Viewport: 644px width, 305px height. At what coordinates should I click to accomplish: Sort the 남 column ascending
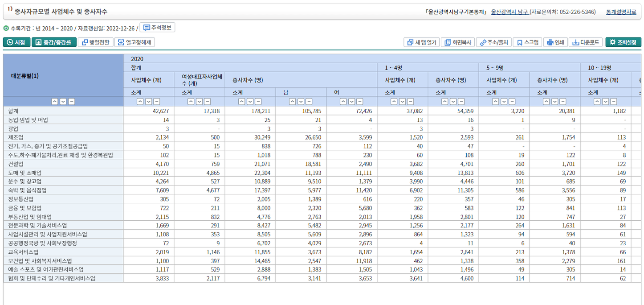coord(293,102)
